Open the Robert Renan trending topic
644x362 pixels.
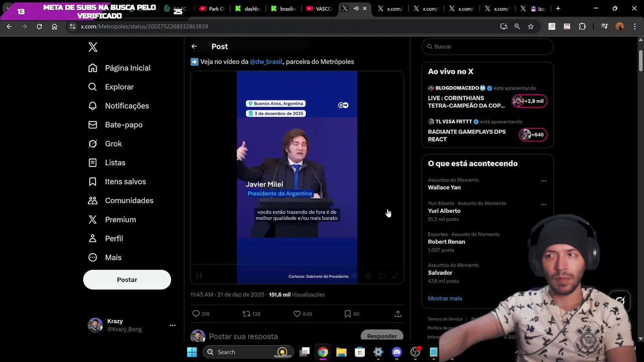pos(446,242)
